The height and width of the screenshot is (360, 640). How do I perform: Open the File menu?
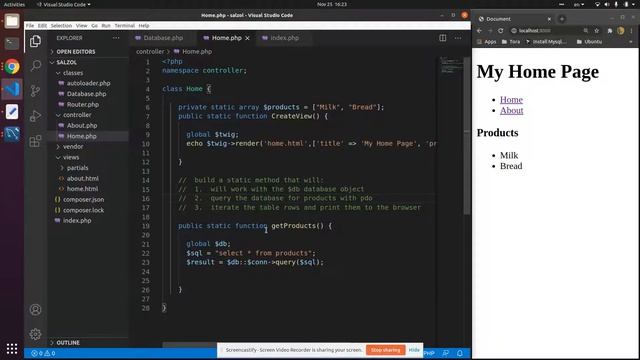pos(30,26)
